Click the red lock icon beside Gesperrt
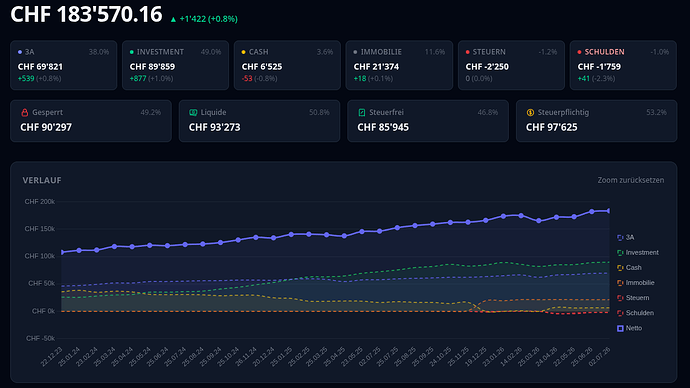Image resolution: width=690 pixels, height=388 pixels. [x=25, y=113]
